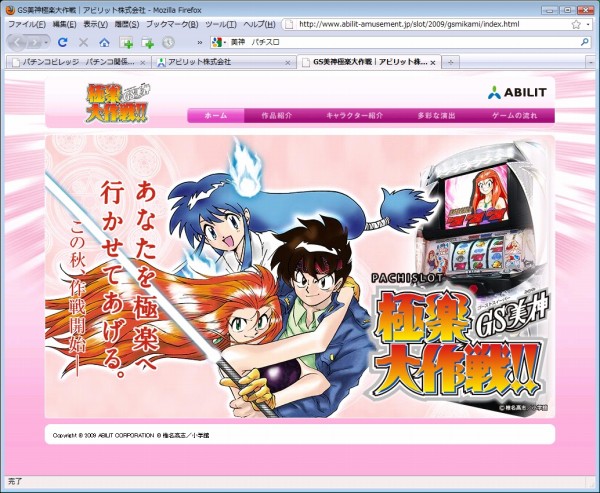Click the pachislot machine image
The height and width of the screenshot is (493, 600).
point(481,214)
